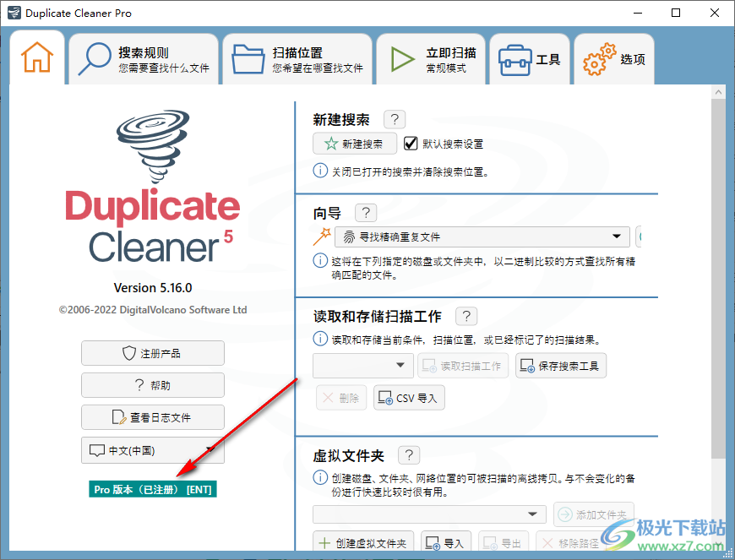Click the info icon beside 创建磁盘、文件夹

pos(320,477)
